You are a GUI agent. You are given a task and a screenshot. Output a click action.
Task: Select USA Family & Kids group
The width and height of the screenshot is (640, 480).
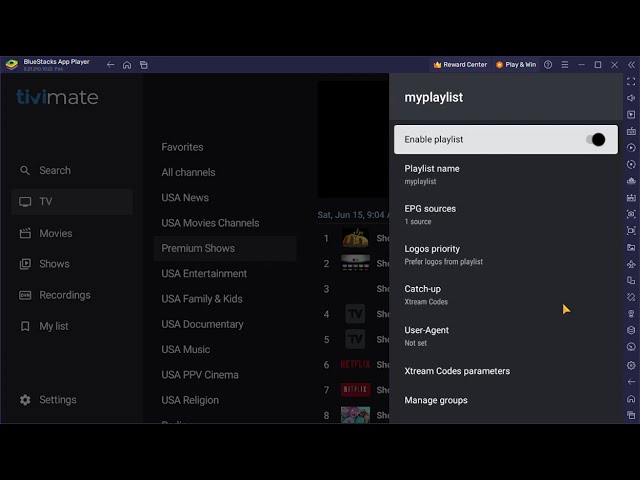tap(225, 299)
